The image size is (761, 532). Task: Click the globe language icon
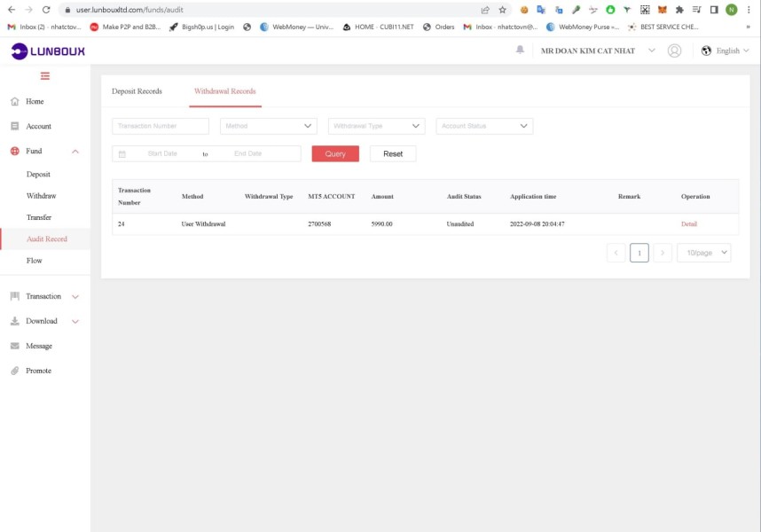pyautogui.click(x=706, y=51)
